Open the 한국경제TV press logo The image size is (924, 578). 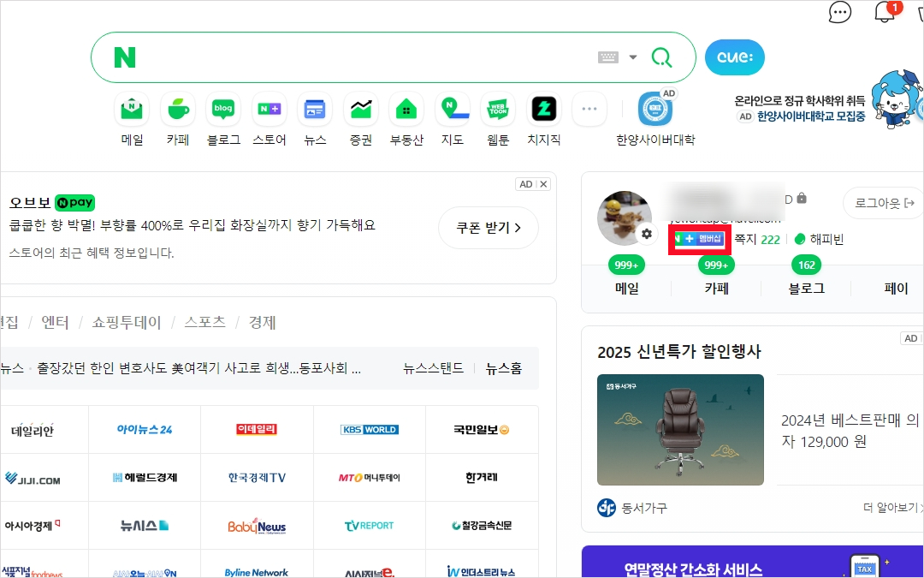[x=257, y=477]
